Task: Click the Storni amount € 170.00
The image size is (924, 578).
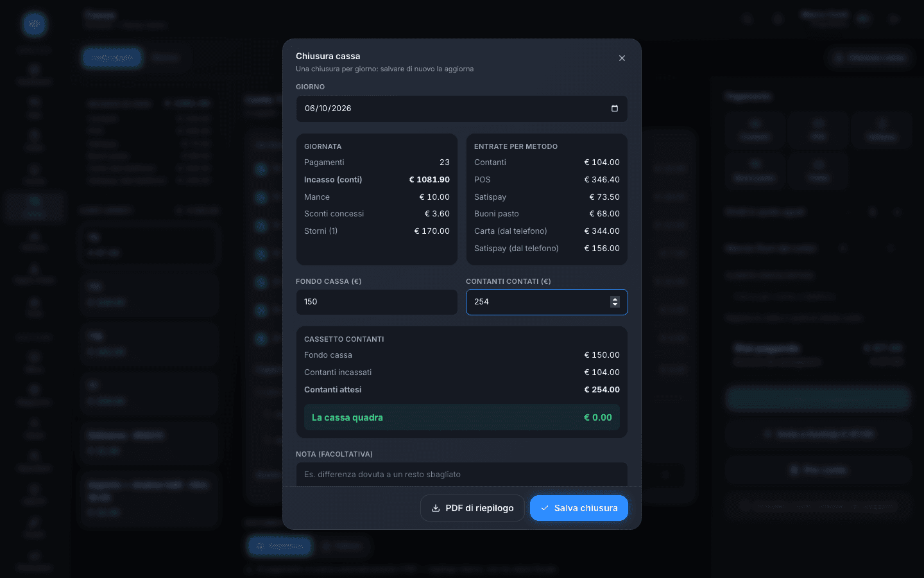Action: (x=432, y=231)
